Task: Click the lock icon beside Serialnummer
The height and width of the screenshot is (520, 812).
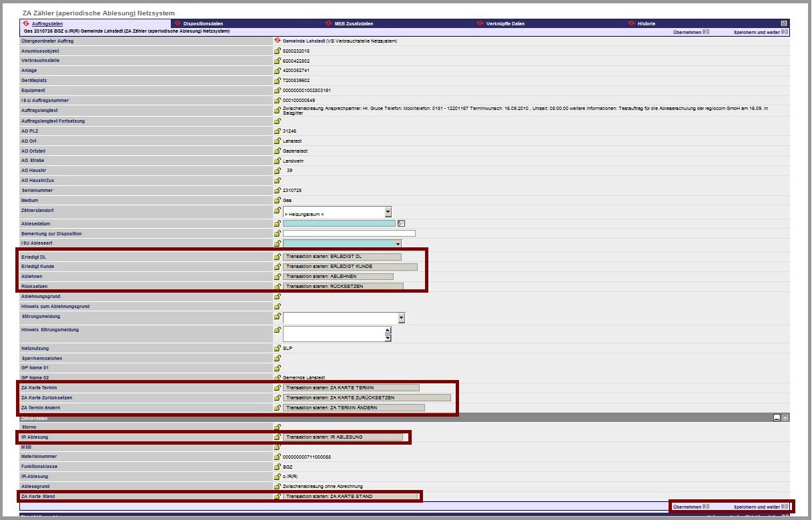Action: pyautogui.click(x=277, y=190)
